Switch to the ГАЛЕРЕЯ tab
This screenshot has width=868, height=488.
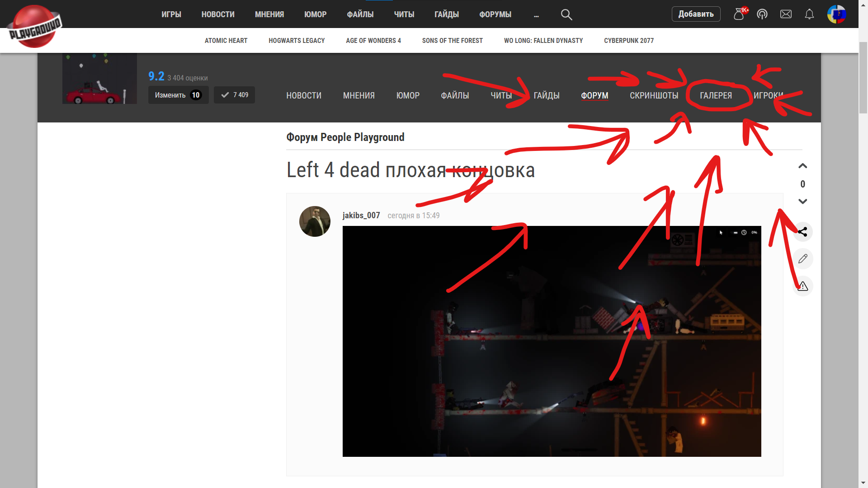coord(716,95)
